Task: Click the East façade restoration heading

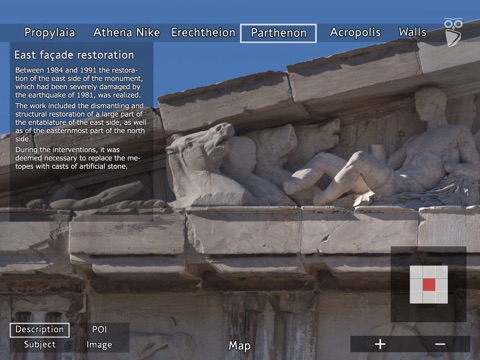Action: tap(74, 55)
